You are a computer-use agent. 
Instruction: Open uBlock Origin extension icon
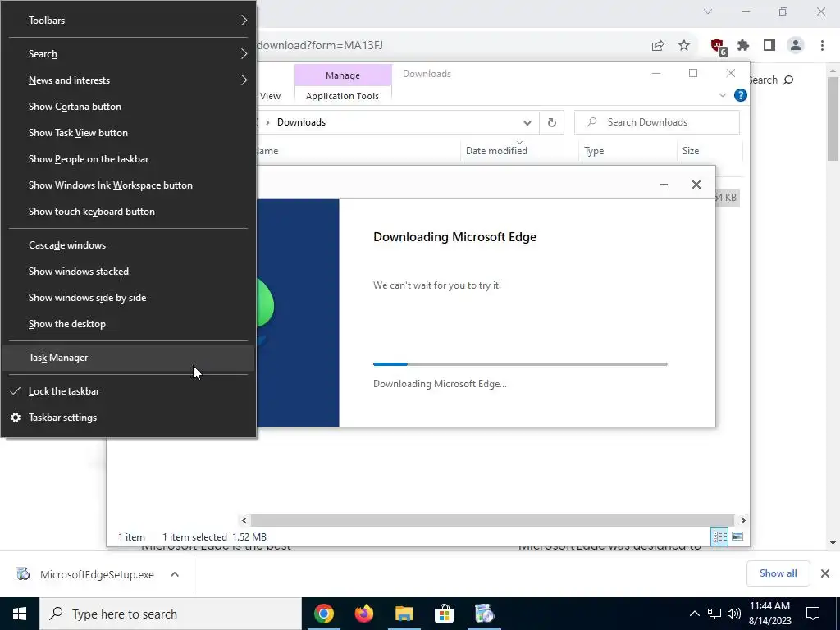718,46
